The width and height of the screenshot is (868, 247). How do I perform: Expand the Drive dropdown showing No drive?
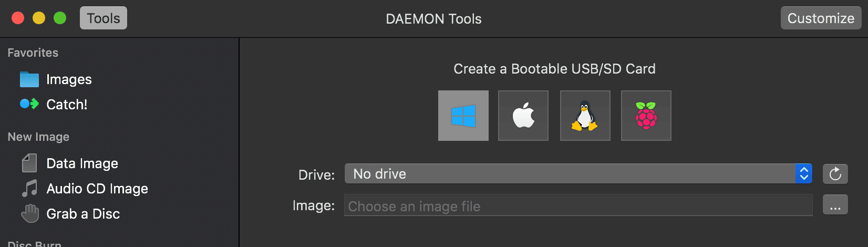click(570, 174)
